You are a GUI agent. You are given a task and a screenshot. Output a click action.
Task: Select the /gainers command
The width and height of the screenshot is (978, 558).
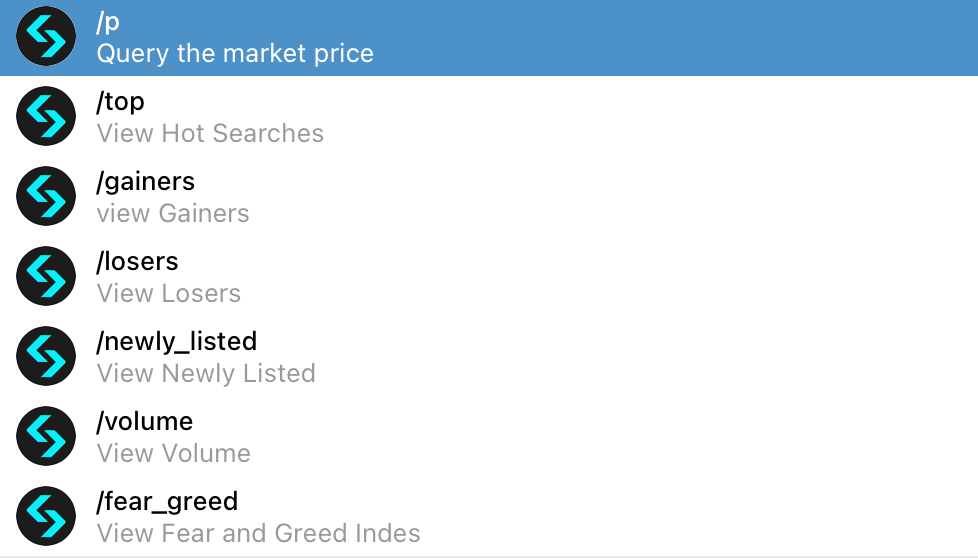point(489,196)
